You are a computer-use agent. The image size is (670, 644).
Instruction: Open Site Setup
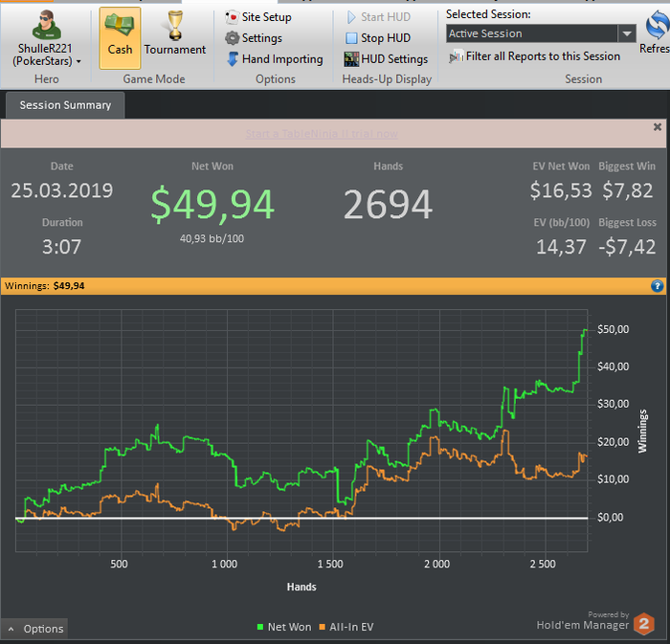tap(258, 17)
